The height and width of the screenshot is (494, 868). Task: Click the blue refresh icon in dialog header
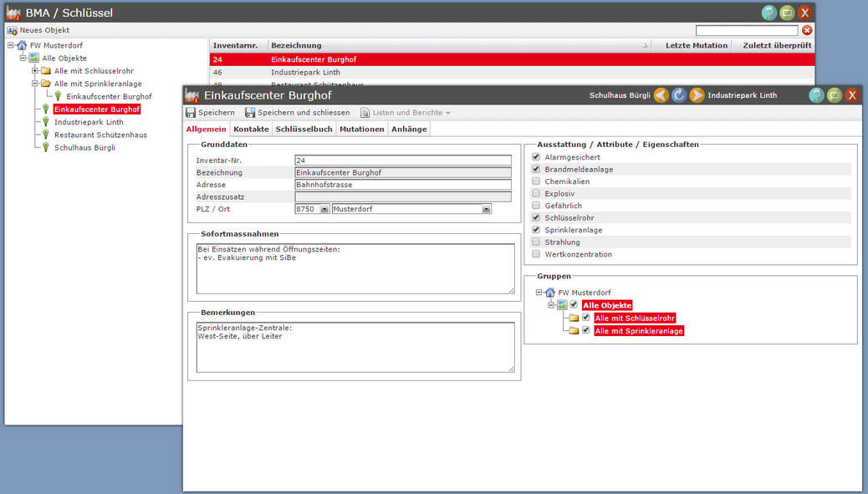679,95
